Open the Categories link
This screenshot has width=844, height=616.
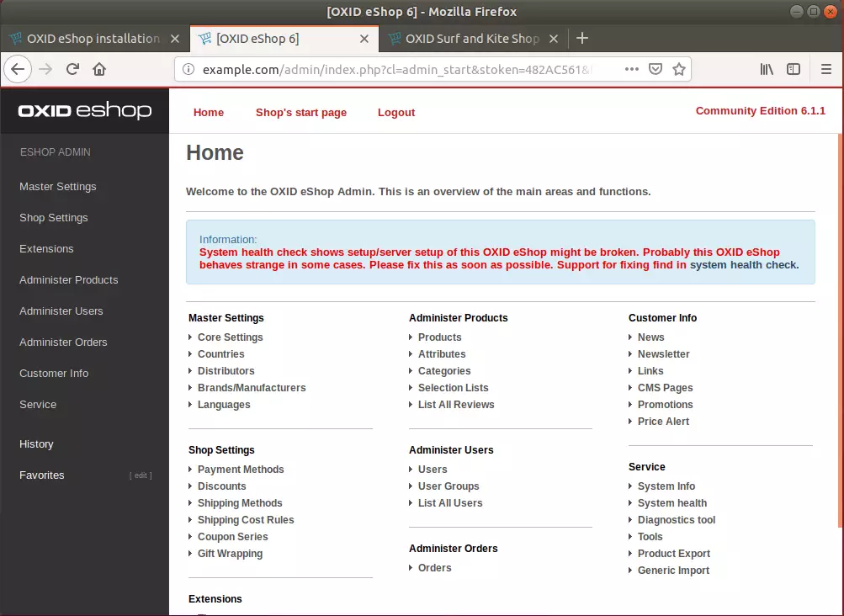tap(444, 371)
